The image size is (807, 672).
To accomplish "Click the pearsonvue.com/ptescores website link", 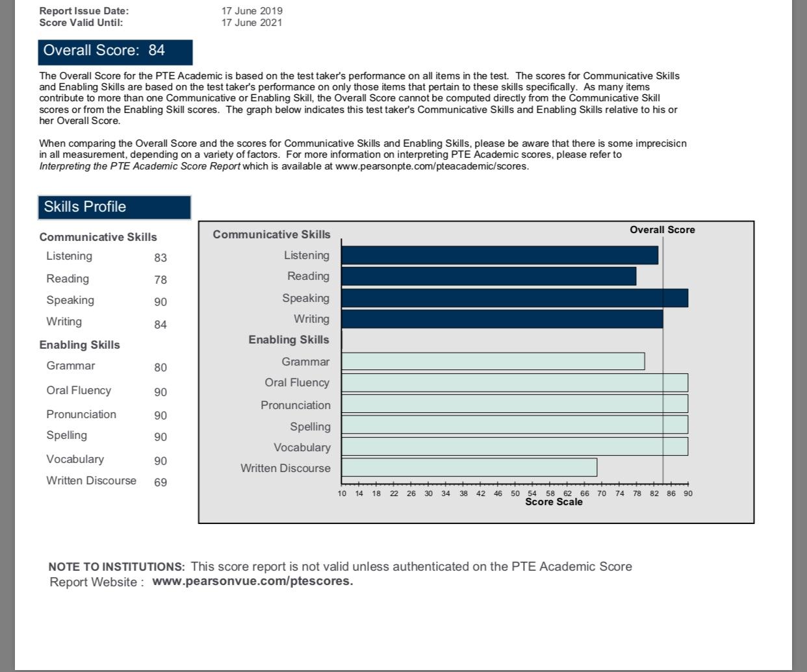I will point(252,581).
